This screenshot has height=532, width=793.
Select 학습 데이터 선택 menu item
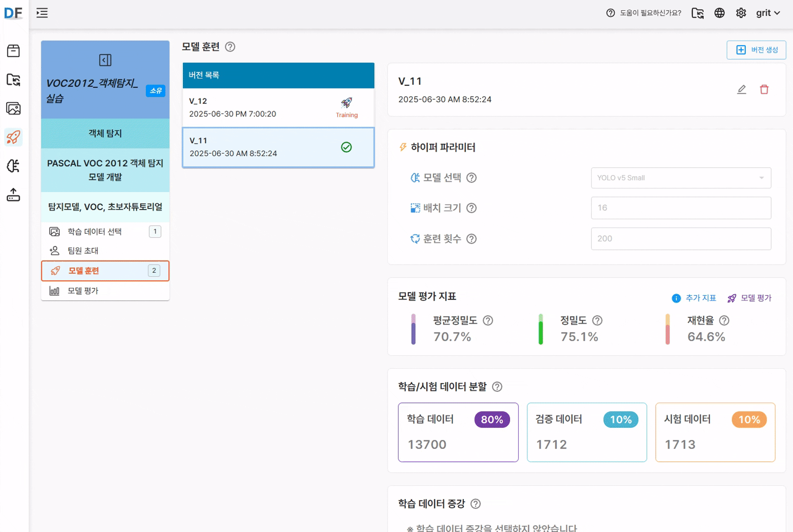pyautogui.click(x=105, y=232)
